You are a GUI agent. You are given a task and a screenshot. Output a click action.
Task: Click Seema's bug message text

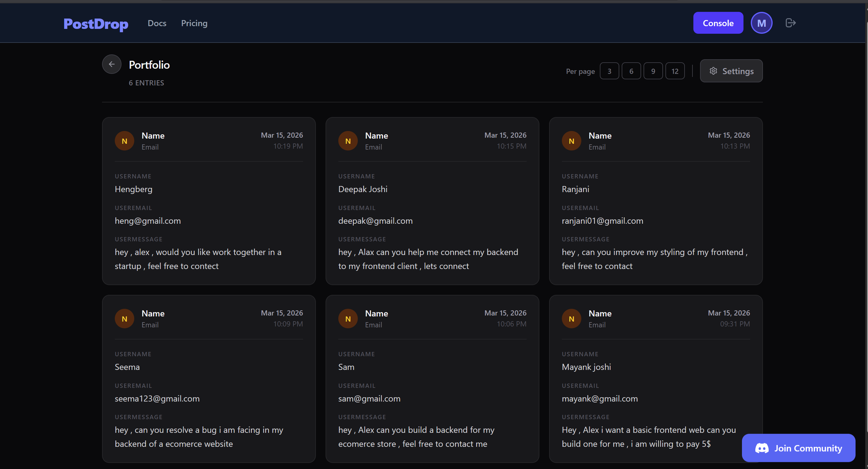pyautogui.click(x=199, y=437)
